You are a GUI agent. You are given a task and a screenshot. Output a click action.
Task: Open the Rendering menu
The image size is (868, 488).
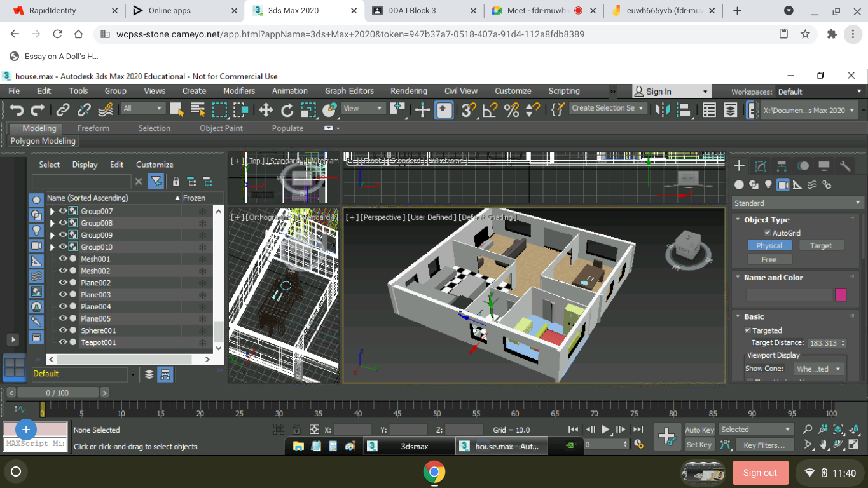click(408, 90)
